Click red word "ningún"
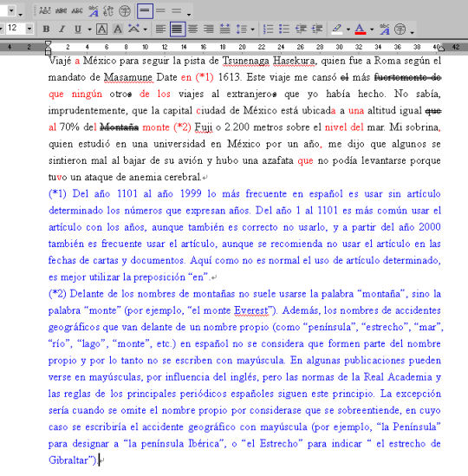Image resolution: width=468 pixels, height=476 pixels. click(87, 94)
